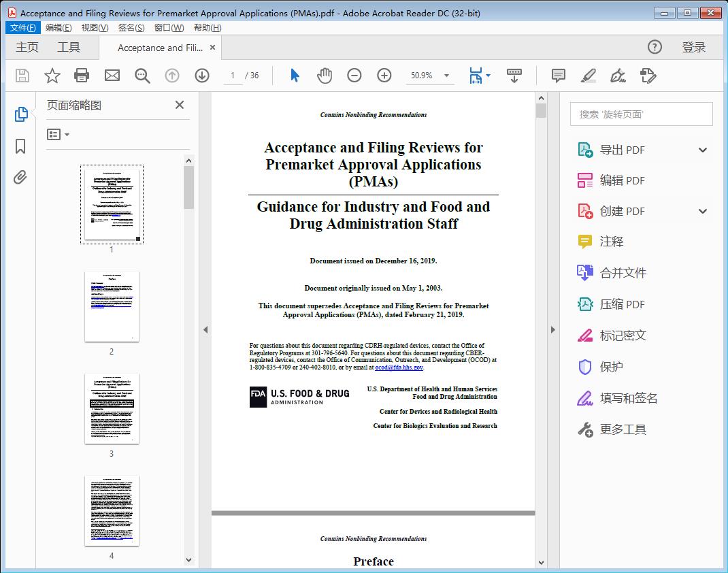Select the page 3 thumbnail

111,408
